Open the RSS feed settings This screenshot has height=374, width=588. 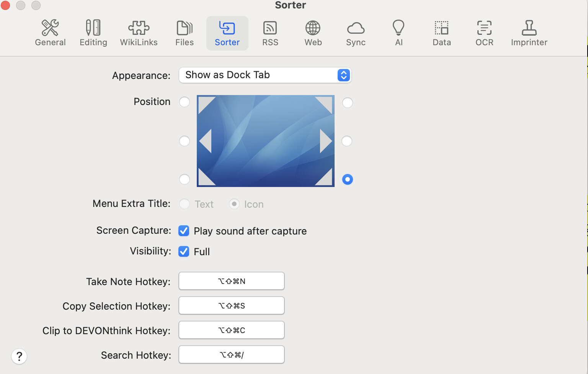click(x=270, y=33)
